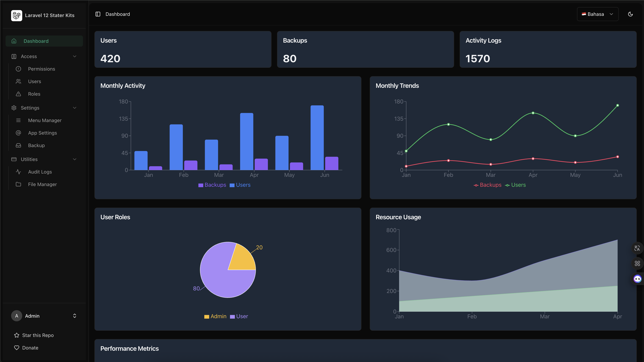Select the Permissions icon under Access
Viewport: 644px width, 362px height.
point(19,69)
